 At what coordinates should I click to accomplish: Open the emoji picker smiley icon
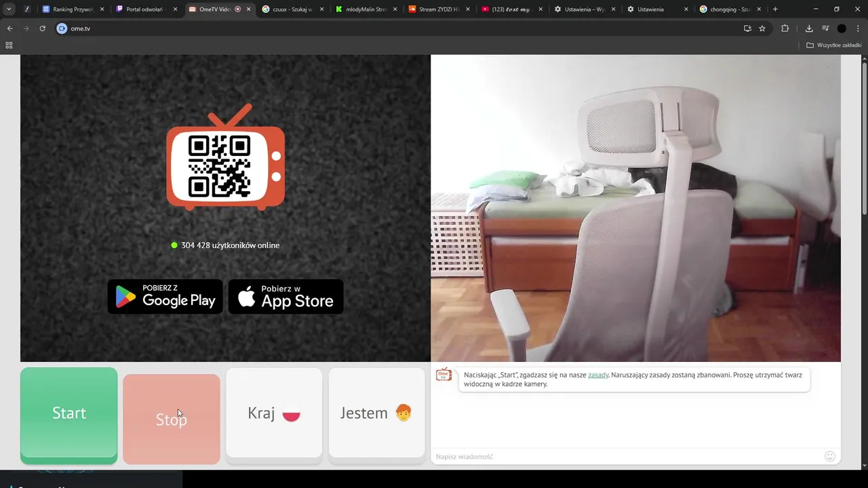[830, 456]
